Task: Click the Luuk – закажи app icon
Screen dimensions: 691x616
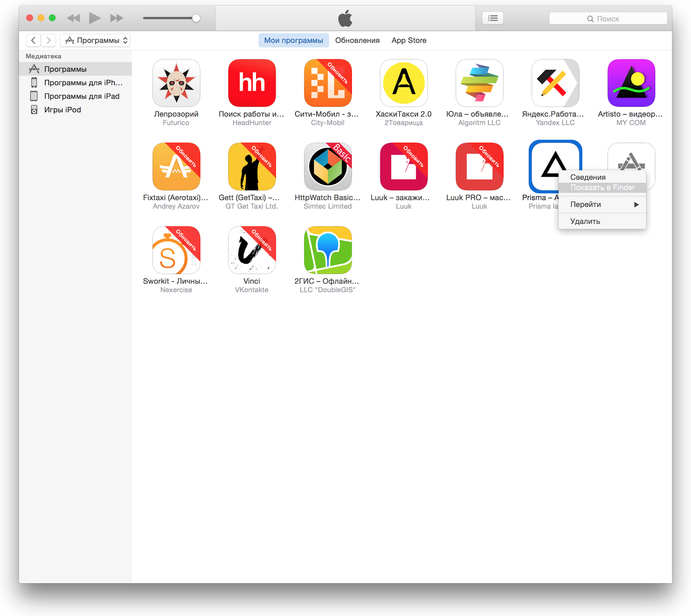Action: pyautogui.click(x=404, y=166)
